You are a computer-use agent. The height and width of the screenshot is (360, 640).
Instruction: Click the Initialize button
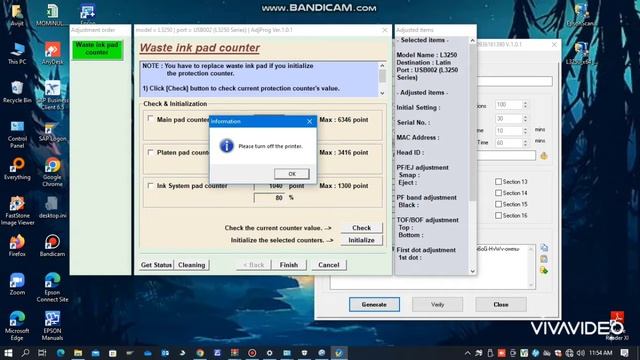[361, 240]
